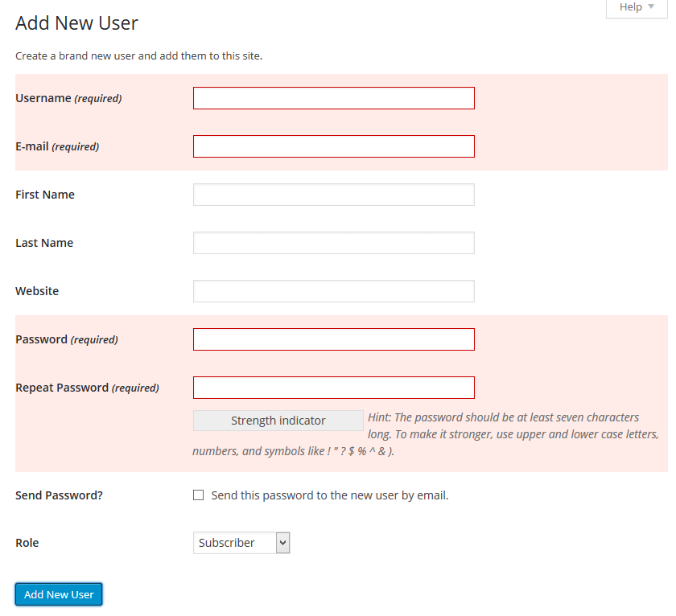The height and width of the screenshot is (616, 676).
Task: Click the Last Name label
Action: coord(44,243)
